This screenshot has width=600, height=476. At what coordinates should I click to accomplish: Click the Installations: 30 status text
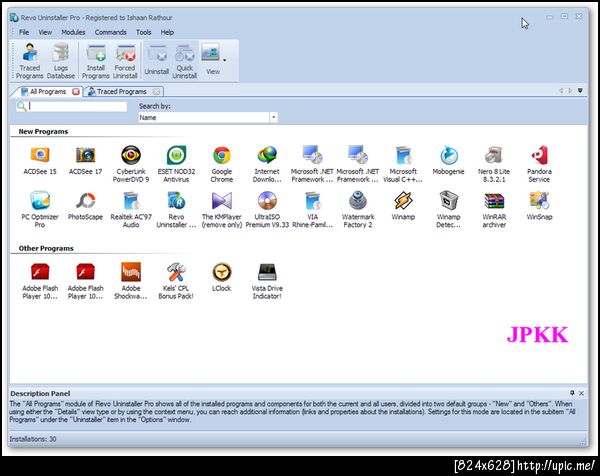point(33,439)
